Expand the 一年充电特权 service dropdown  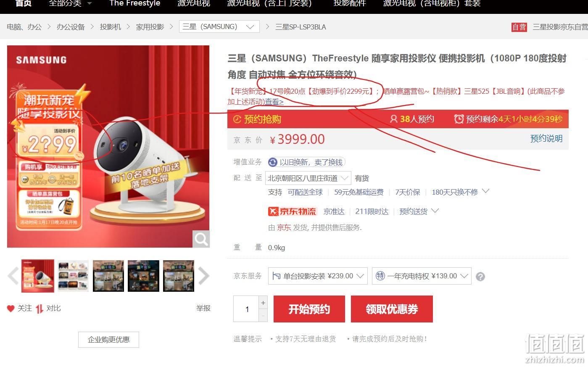click(422, 276)
